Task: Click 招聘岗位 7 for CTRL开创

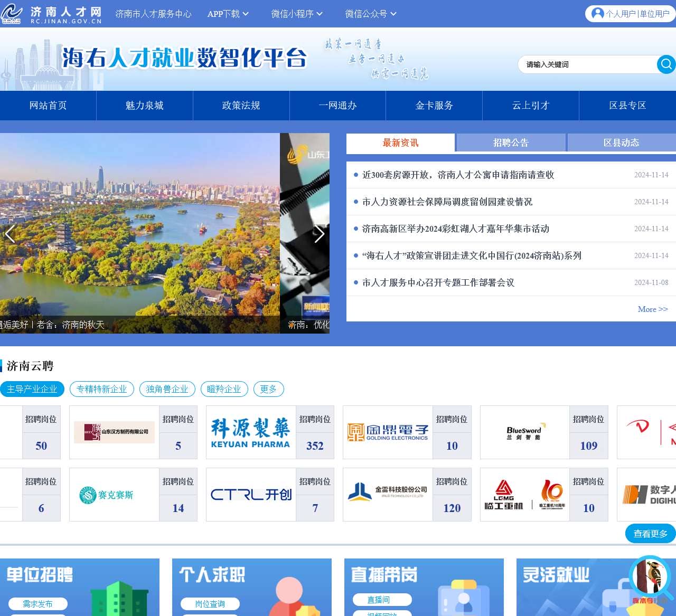Action: tap(315, 495)
